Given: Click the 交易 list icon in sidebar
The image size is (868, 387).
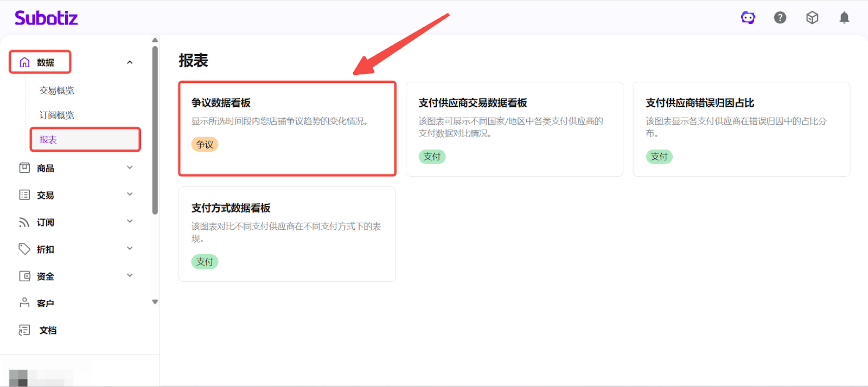Looking at the screenshot, I should point(24,195).
